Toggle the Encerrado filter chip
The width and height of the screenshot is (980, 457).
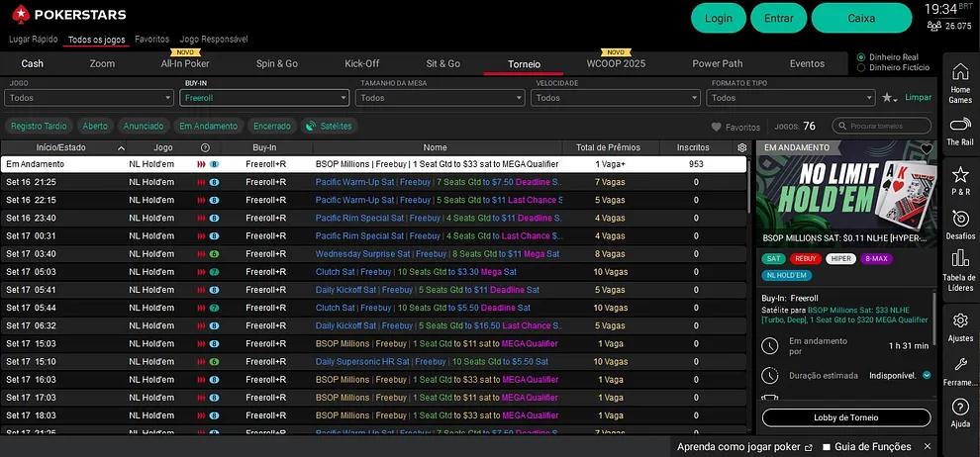coord(272,126)
